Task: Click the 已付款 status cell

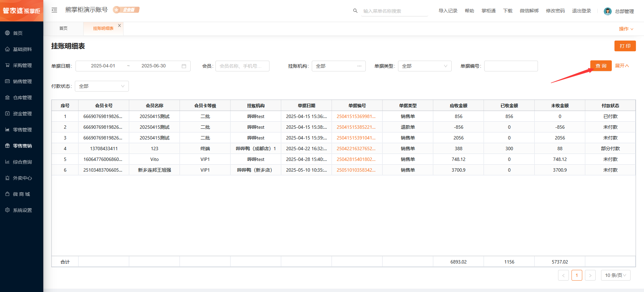Action: pos(610,116)
